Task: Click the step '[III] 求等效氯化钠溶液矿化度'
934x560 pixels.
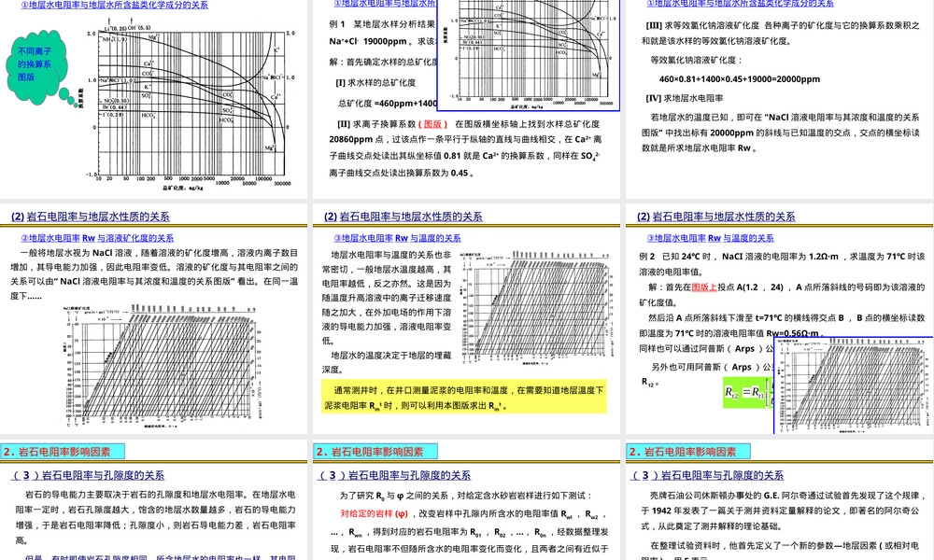Action: (x=703, y=25)
